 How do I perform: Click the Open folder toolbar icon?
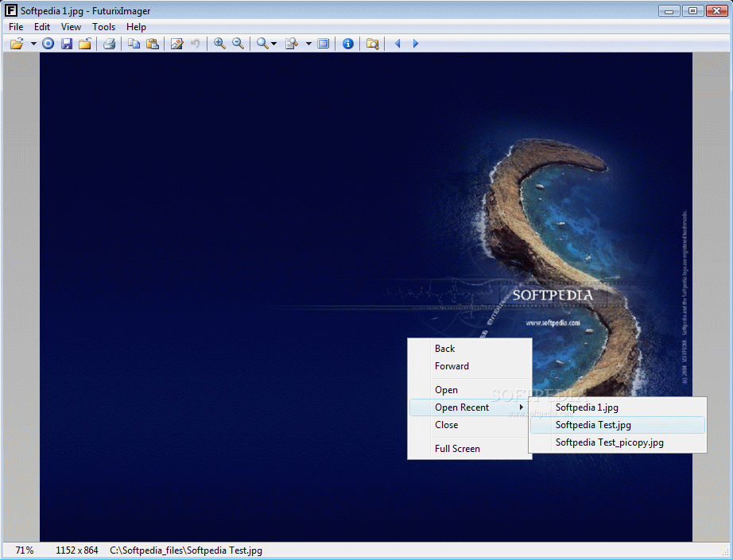17,44
